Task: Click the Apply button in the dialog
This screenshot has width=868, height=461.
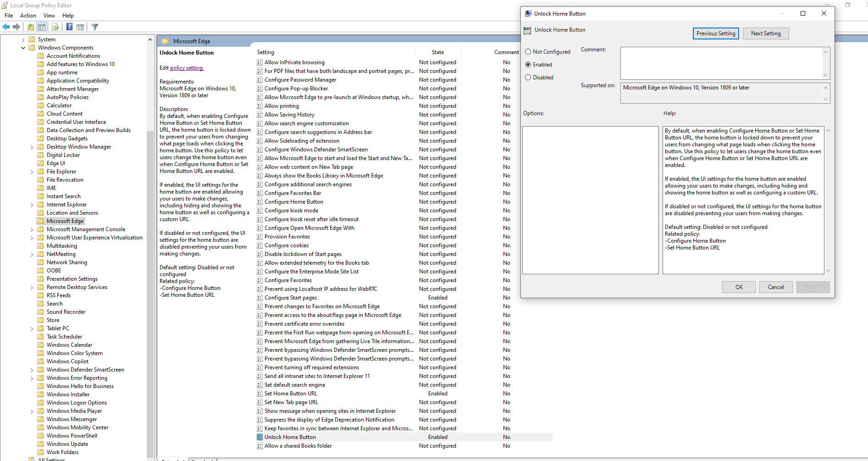Action: [x=813, y=287]
